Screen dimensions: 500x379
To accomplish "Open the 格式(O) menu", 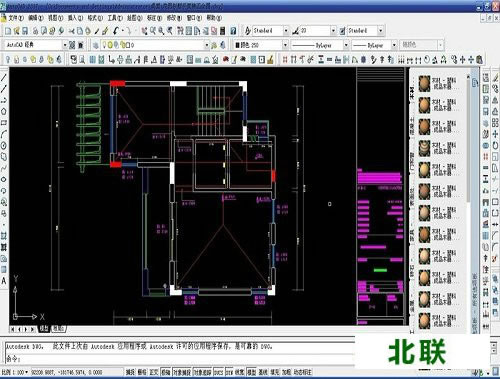I will coord(95,18).
